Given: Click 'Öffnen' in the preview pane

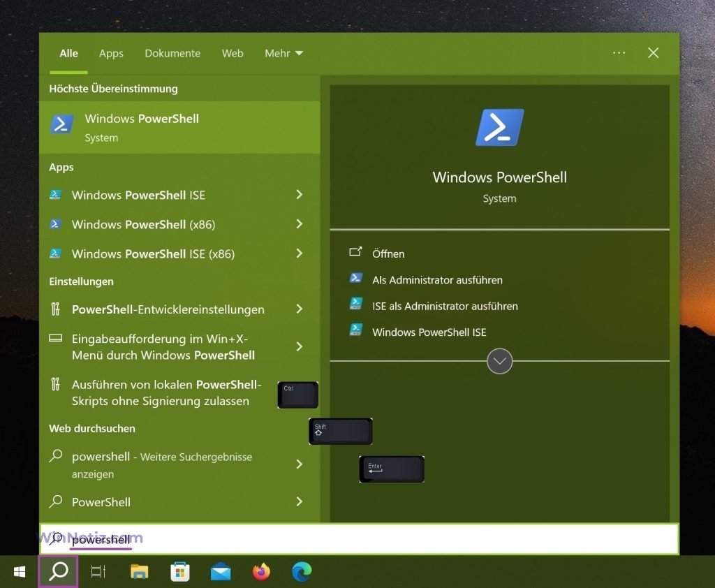Looking at the screenshot, I should click(388, 253).
